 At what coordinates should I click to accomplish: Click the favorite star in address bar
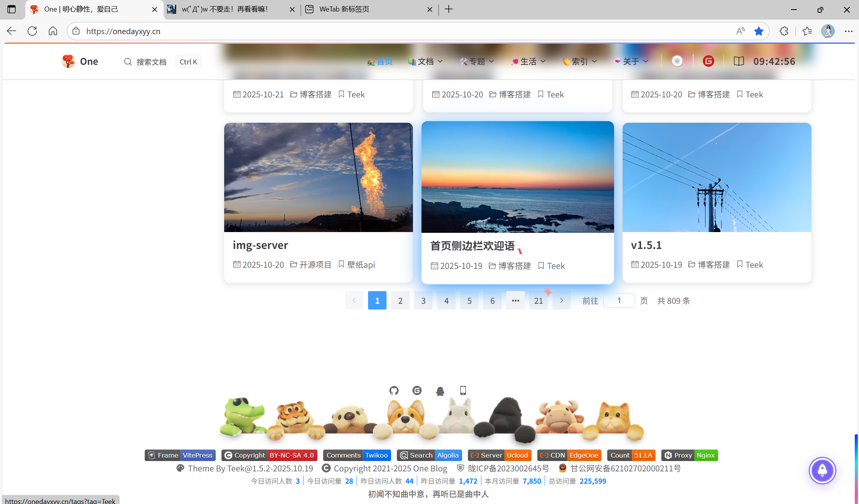click(x=758, y=31)
